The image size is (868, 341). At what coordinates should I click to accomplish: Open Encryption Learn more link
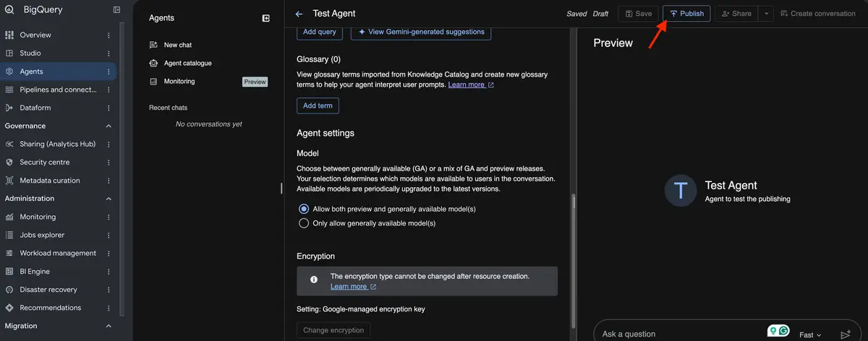[x=354, y=286]
